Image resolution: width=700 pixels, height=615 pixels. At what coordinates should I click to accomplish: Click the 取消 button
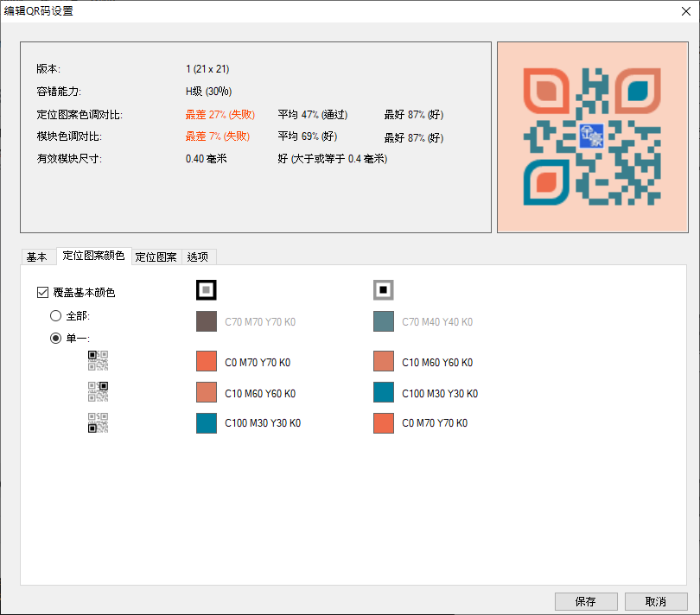click(656, 601)
